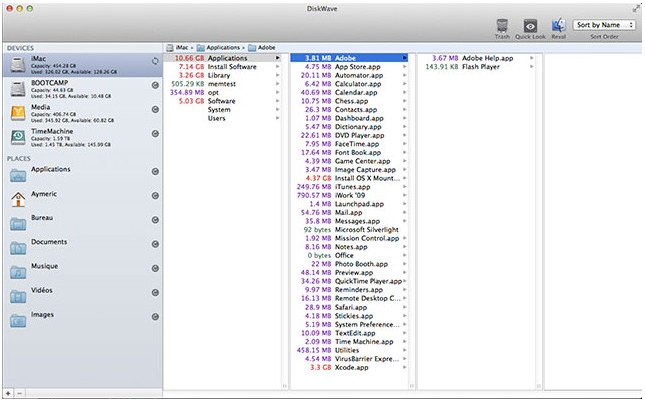
Task: Select Safari.app
Action: 349,307
